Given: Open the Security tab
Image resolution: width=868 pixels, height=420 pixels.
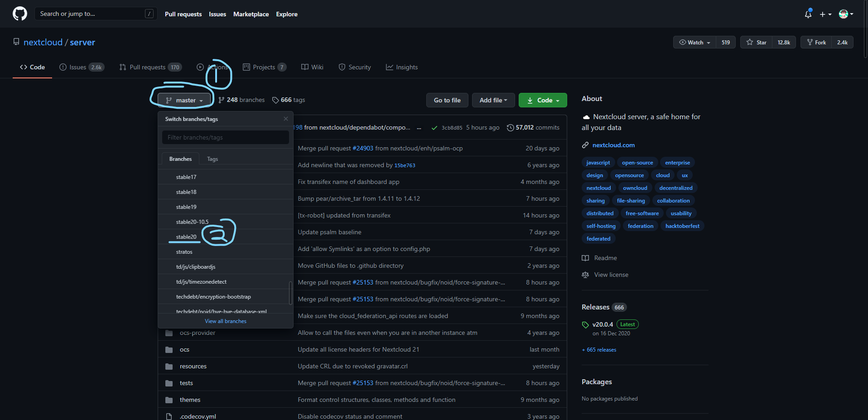Looking at the screenshot, I should point(355,67).
